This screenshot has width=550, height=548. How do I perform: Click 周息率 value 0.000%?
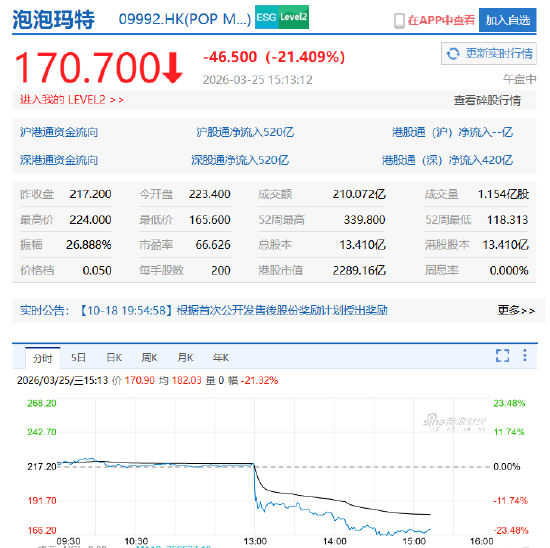pyautogui.click(x=509, y=270)
